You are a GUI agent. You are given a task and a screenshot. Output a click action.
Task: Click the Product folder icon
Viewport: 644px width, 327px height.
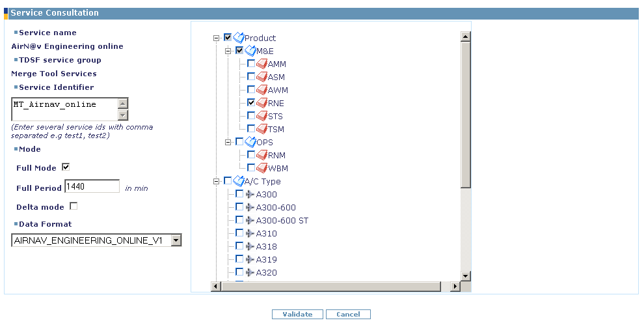[x=239, y=38]
